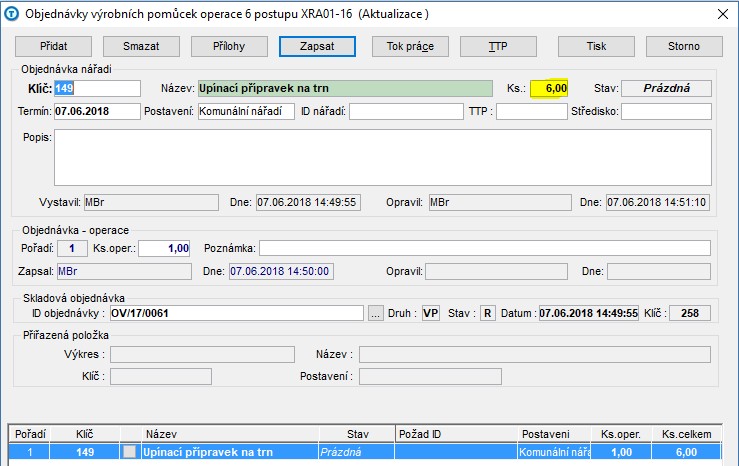Viewport: 739px width, 466px height.
Task: Select row cell Upínací přípravek na trn
Action: tap(230, 452)
